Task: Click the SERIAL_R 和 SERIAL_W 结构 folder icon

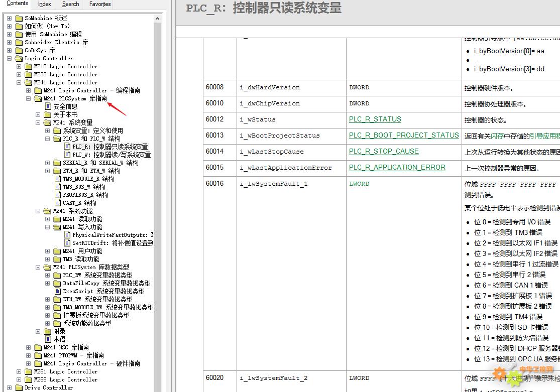Action: coord(57,163)
